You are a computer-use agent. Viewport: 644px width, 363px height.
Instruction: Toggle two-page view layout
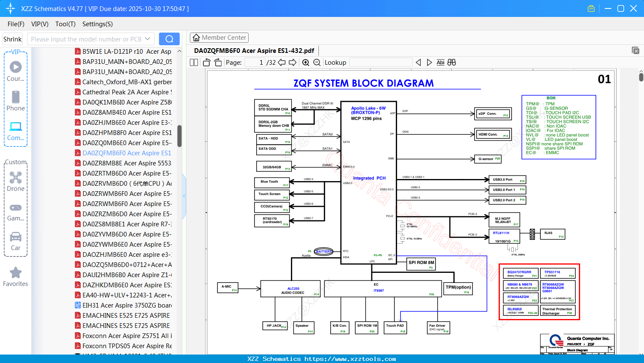194,63
